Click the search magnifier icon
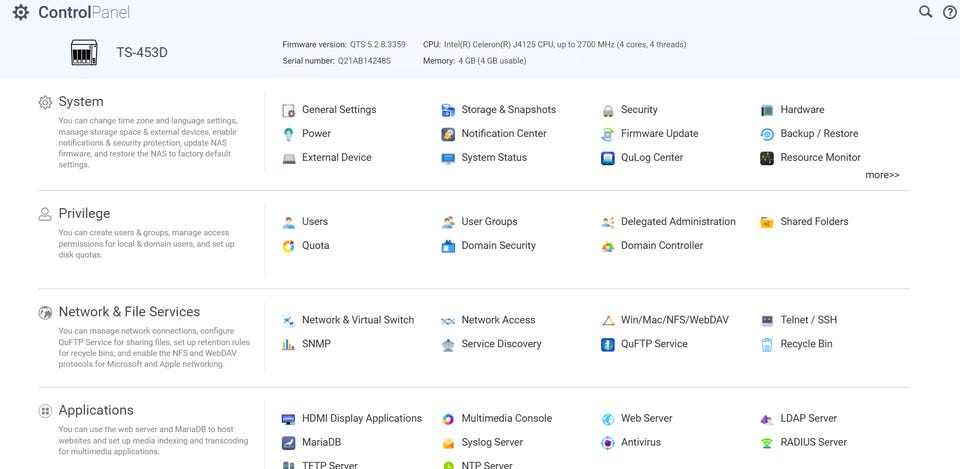 click(x=925, y=12)
